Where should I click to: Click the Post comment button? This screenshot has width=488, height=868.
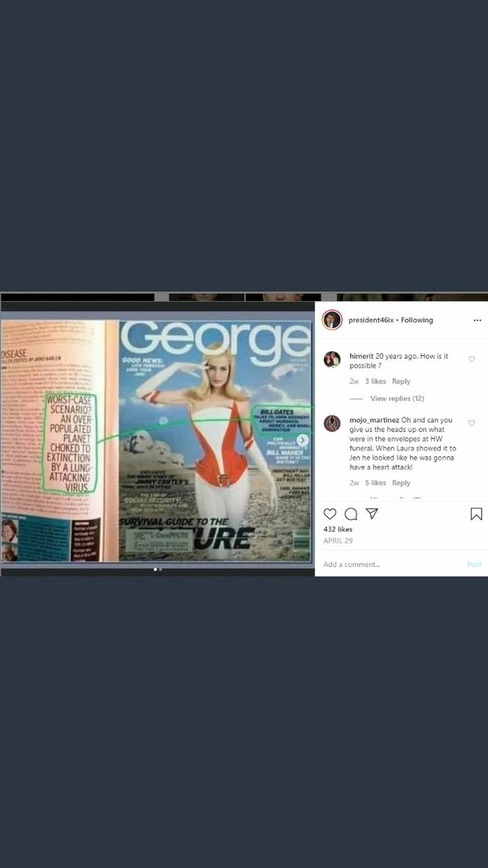tap(474, 564)
